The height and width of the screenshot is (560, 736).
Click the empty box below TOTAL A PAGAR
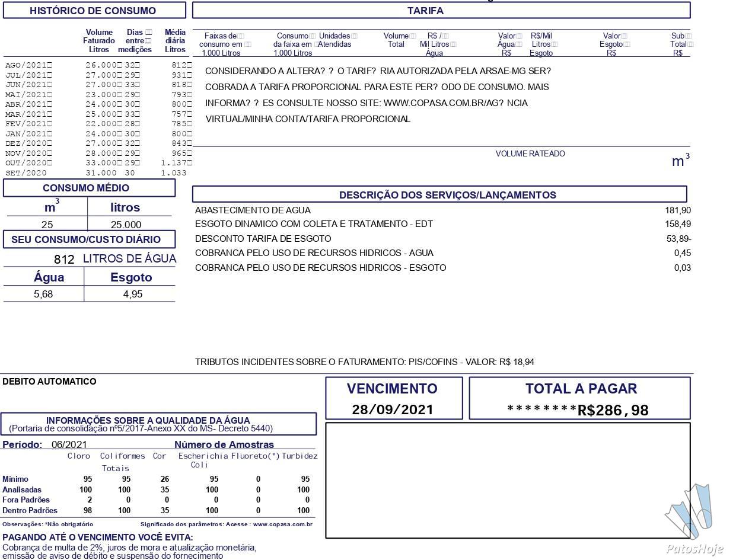pyautogui.click(x=508, y=481)
